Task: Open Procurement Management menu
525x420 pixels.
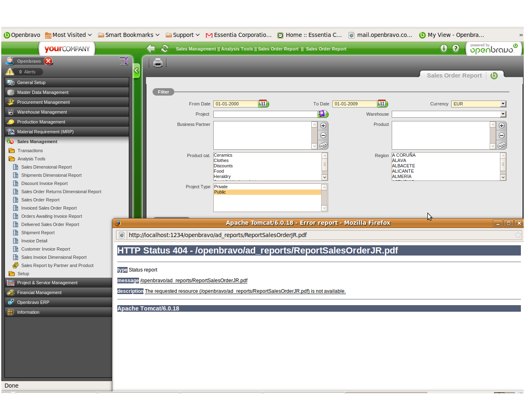Action: tap(67, 102)
